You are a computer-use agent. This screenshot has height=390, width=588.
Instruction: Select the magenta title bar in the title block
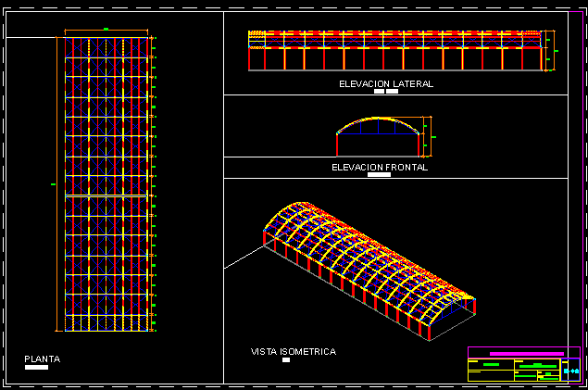[527, 353]
